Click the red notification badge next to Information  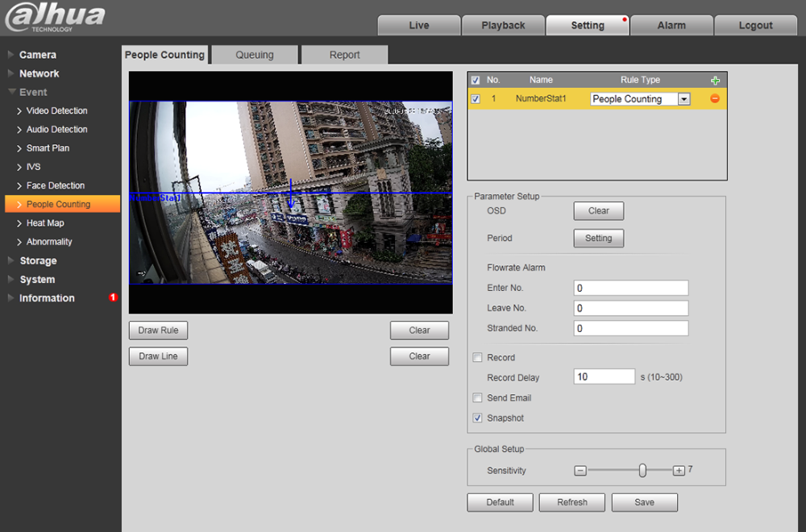[x=113, y=297]
